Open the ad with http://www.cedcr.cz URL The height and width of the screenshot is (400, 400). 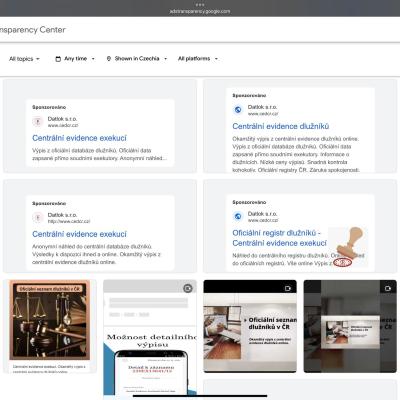tap(100, 226)
